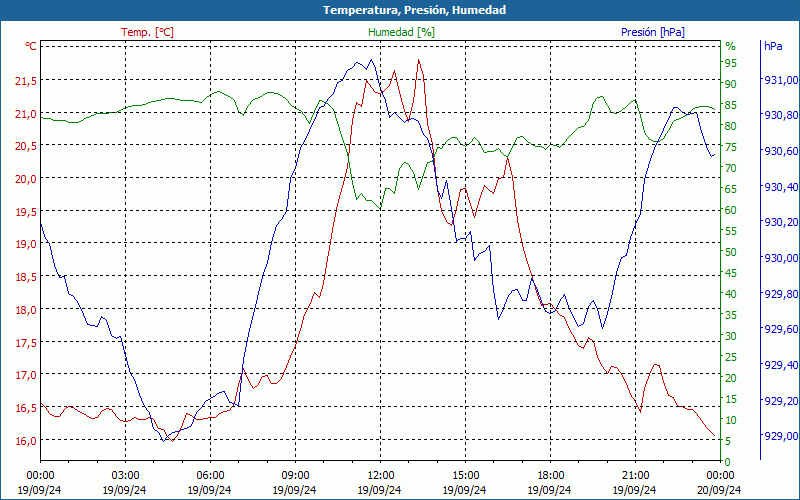Viewport: 800px width, 500px height.
Task: Click the 55 humidity axis value
Action: [x=731, y=231]
